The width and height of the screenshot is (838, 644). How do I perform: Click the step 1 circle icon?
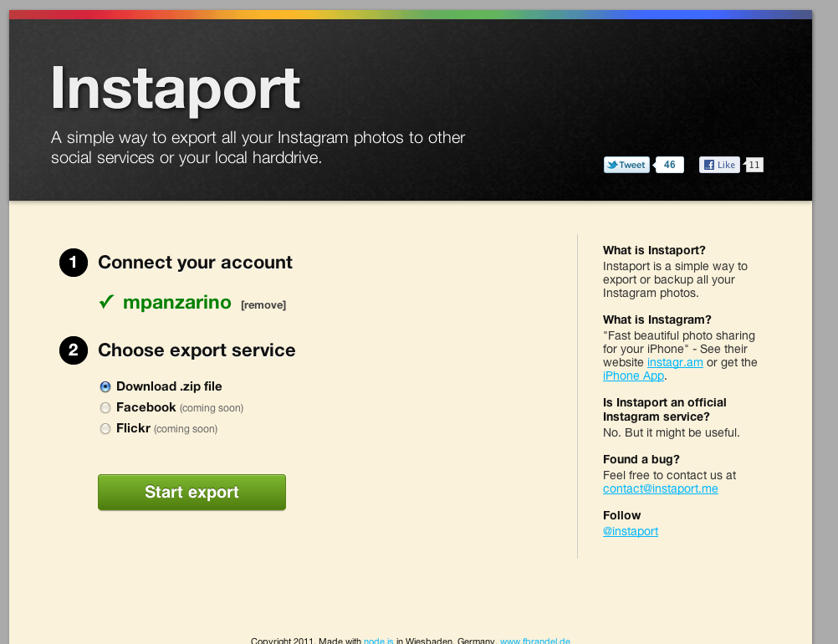74,263
